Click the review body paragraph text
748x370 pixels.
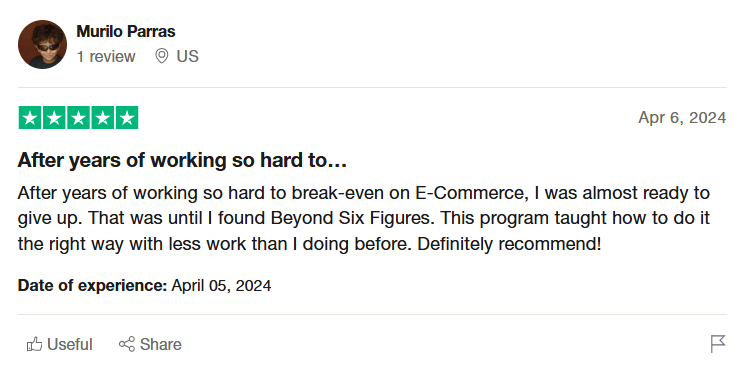[x=364, y=218]
